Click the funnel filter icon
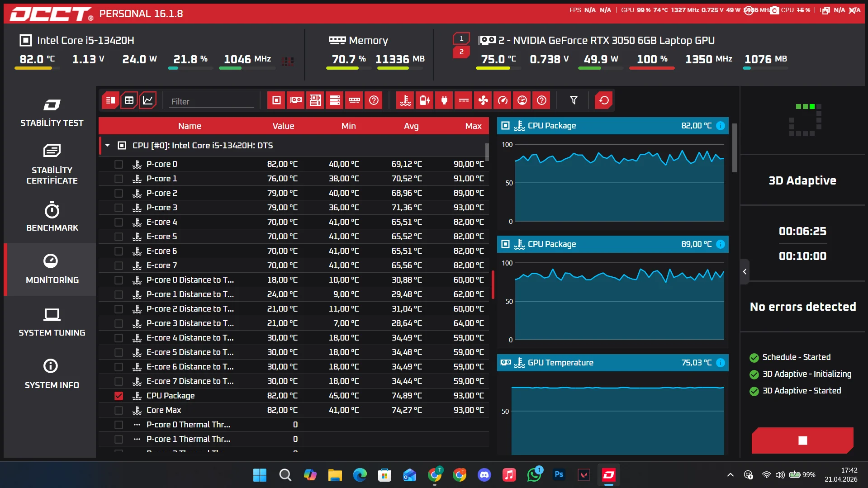 tap(574, 100)
